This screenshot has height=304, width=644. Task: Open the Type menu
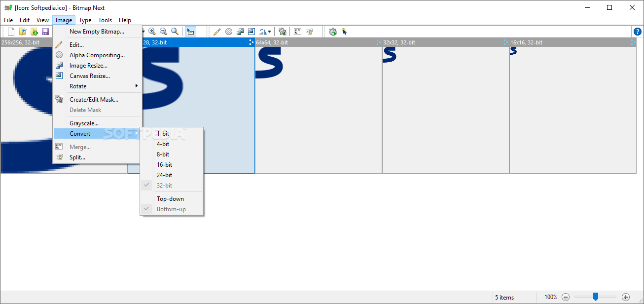85,20
